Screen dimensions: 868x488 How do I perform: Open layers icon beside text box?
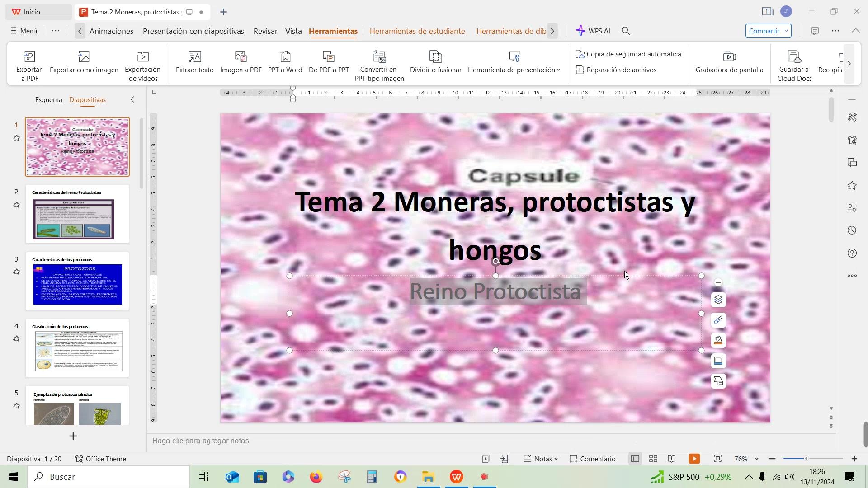(718, 300)
